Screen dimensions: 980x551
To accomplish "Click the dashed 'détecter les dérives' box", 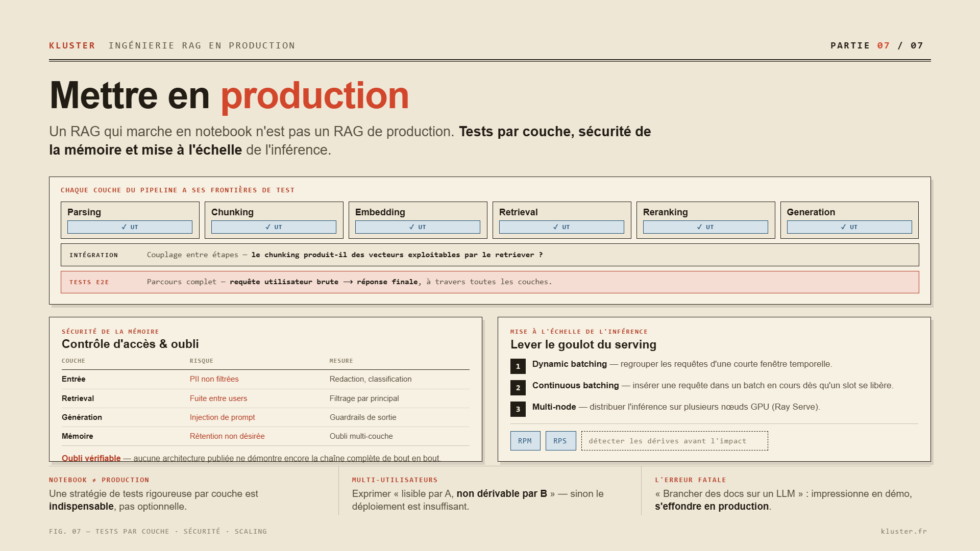I will pos(674,441).
